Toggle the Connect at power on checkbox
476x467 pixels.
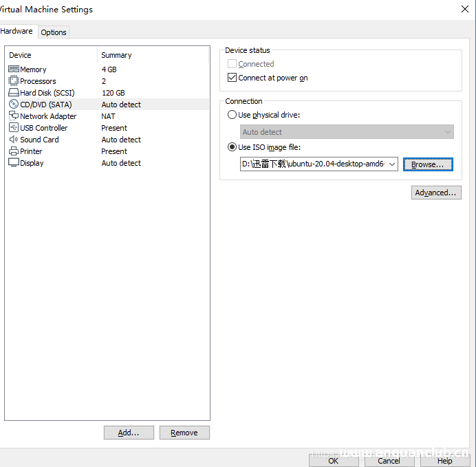(x=232, y=78)
